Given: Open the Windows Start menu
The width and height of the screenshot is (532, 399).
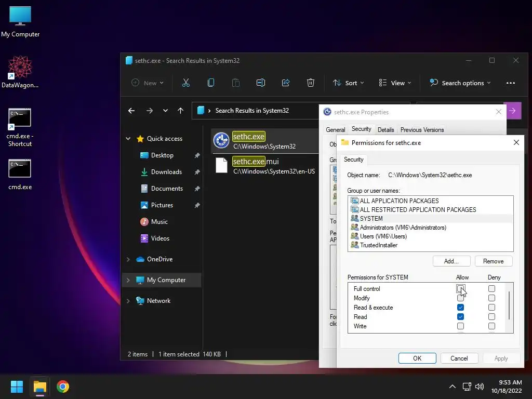Looking at the screenshot, I should (x=17, y=387).
